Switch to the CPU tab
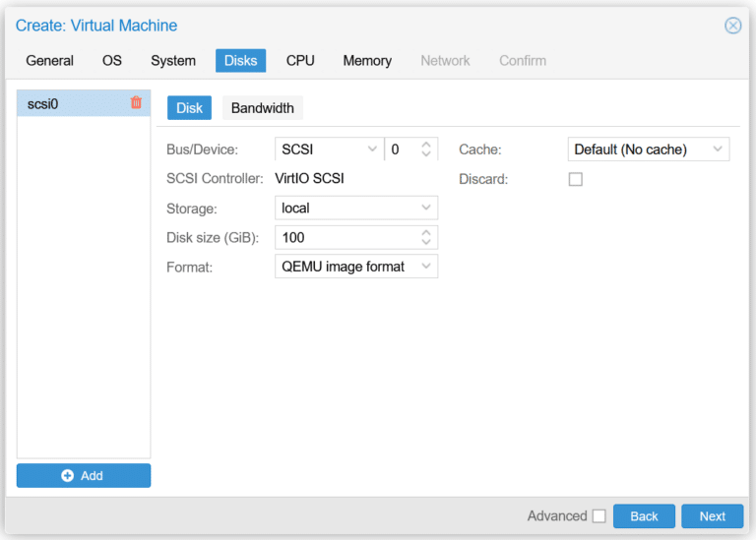This screenshot has height=540, width=756. tap(300, 61)
